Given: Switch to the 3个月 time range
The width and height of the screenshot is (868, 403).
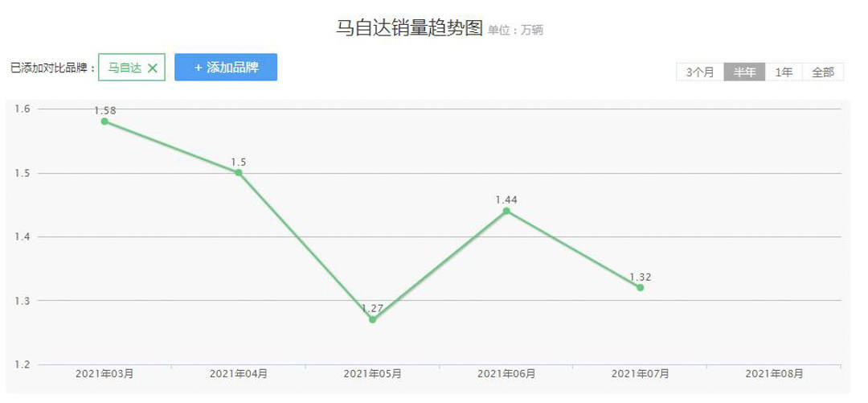Looking at the screenshot, I should [x=700, y=72].
